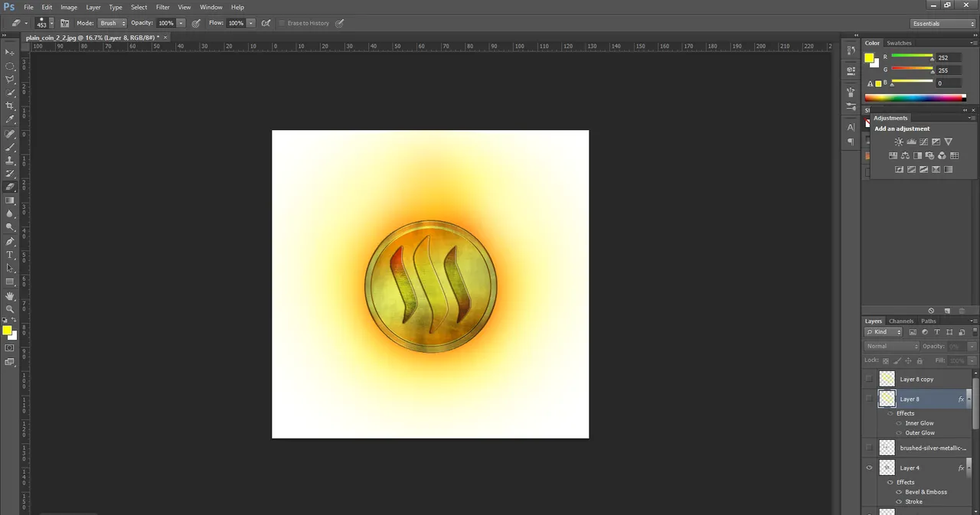This screenshot has width=980, height=515.
Task: Show the brushed-silver-metallic layer
Action: [869, 448]
